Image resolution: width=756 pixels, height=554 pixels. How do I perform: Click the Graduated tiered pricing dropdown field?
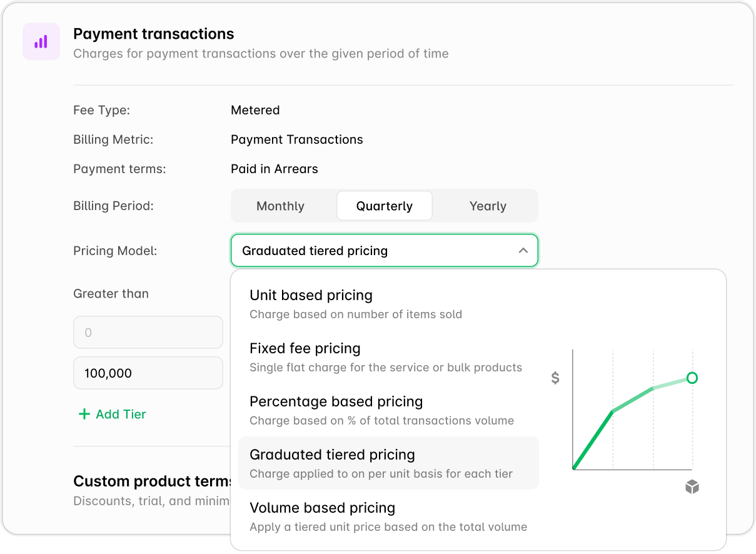(375, 251)
